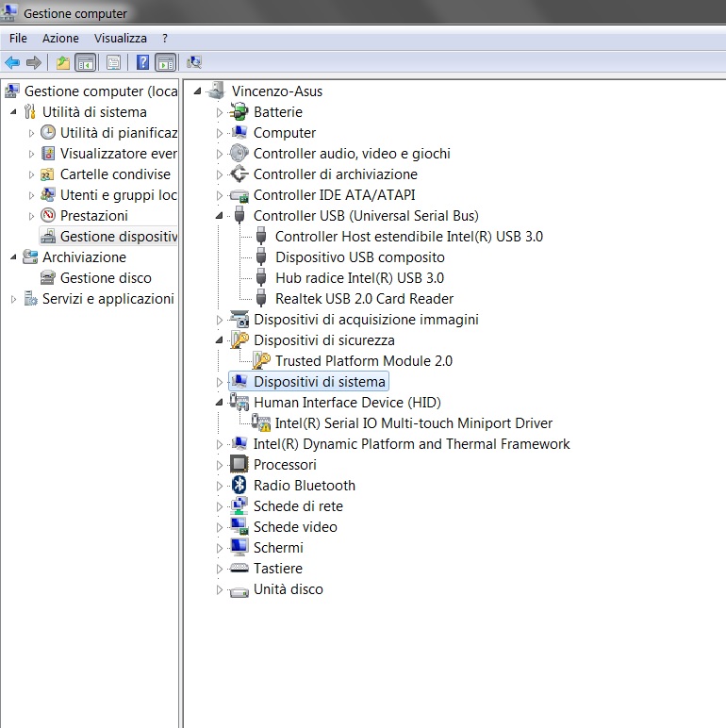This screenshot has height=728, width=726.
Task: Select Intel(R) Dynamic Platform and Thermal Framework
Action: click(x=411, y=444)
